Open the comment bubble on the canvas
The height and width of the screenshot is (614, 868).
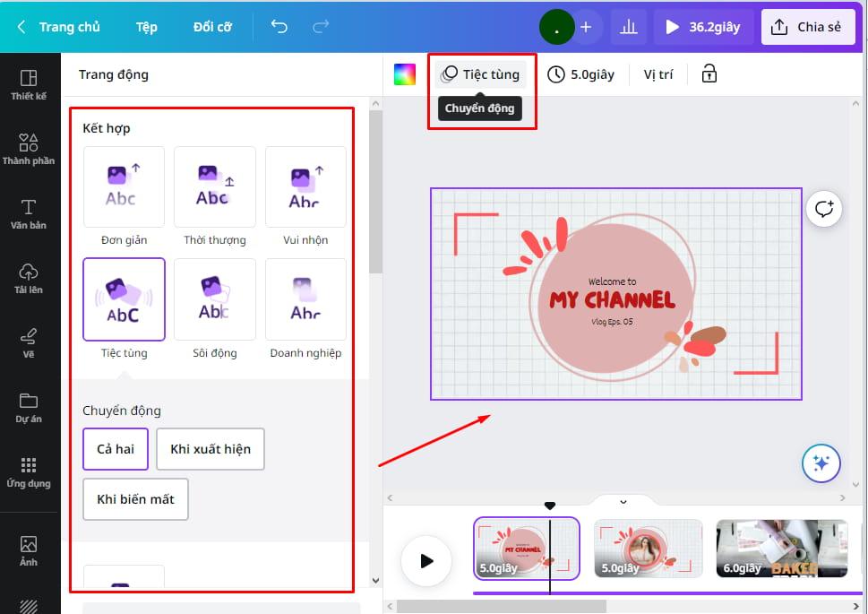click(823, 209)
